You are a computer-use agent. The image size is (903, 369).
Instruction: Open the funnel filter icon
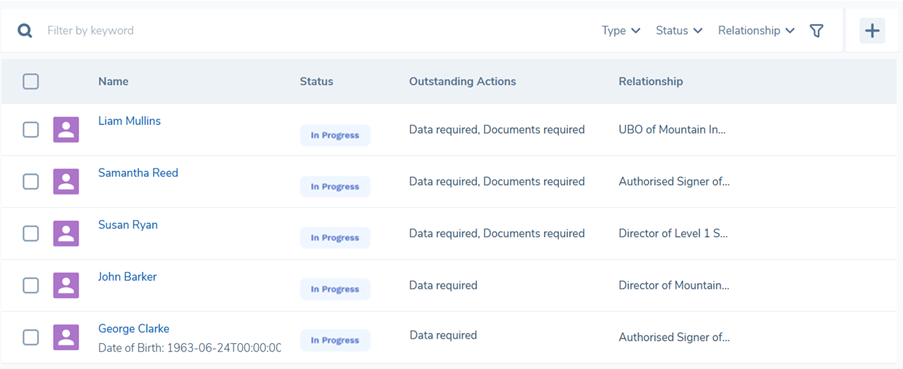(816, 31)
